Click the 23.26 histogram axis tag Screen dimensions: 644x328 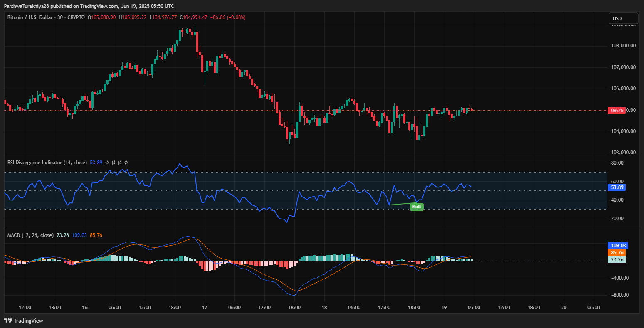[x=617, y=259]
